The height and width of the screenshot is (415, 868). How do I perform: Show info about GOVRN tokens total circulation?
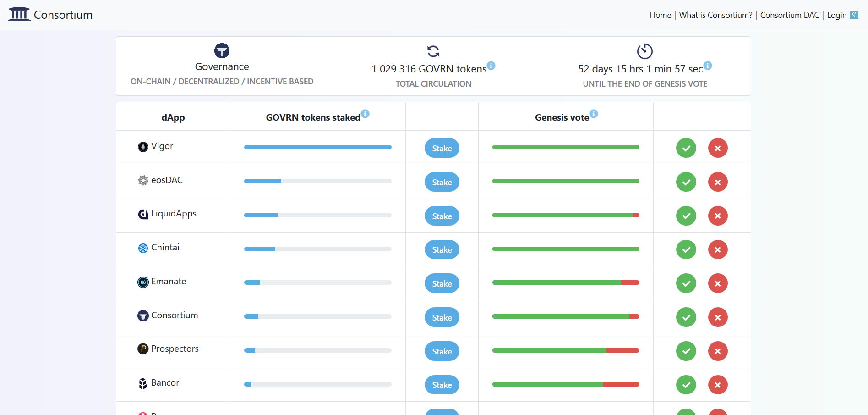491,66
